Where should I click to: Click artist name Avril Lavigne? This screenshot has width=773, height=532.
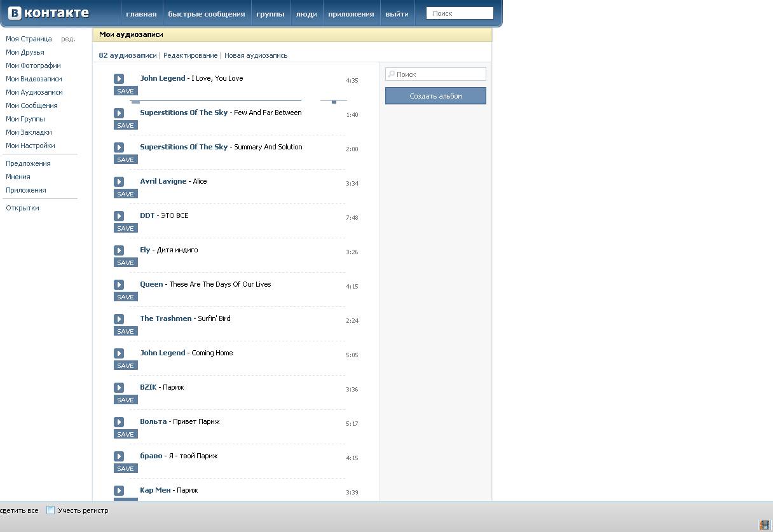163,181
